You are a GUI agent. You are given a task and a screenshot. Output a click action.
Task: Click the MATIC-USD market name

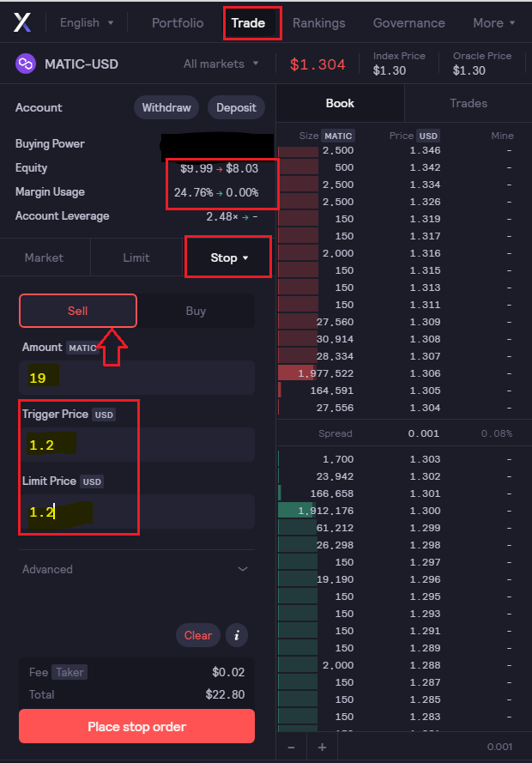82,64
